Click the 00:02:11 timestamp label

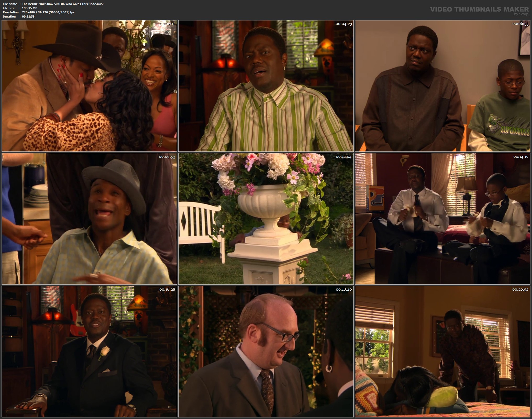pyautogui.click(x=167, y=24)
